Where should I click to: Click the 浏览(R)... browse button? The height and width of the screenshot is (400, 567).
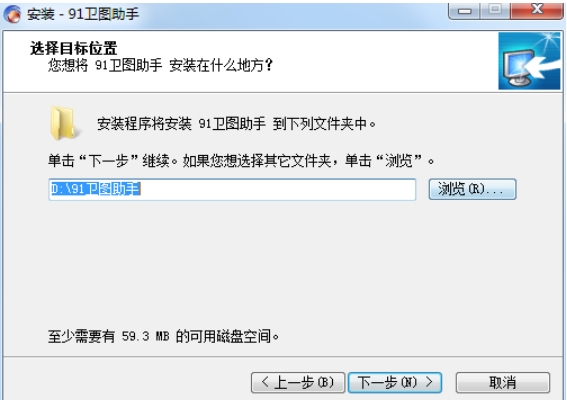click(x=472, y=189)
